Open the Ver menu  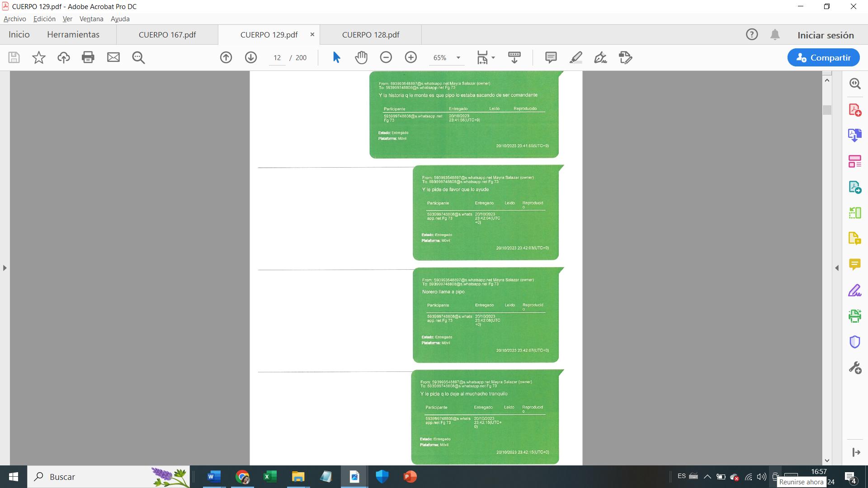[x=67, y=19]
